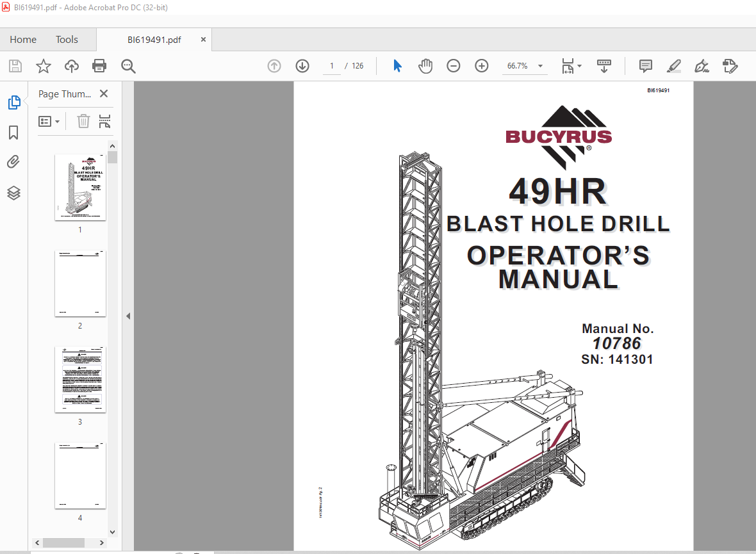Viewport: 756px width, 554px height.
Task: Delete selected page thumbnail trash icon
Action: (x=83, y=121)
